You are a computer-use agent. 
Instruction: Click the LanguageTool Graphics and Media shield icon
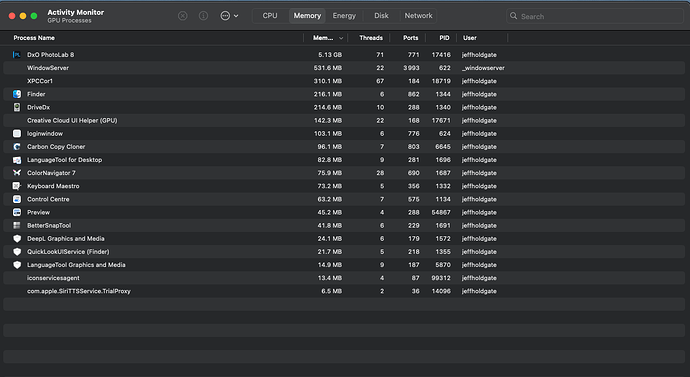17,265
